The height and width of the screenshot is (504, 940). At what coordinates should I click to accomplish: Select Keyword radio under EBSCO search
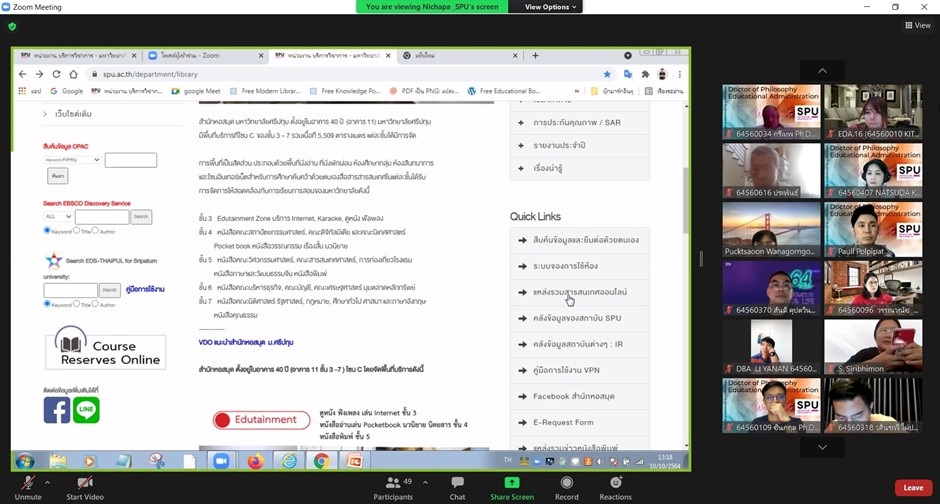(x=47, y=231)
